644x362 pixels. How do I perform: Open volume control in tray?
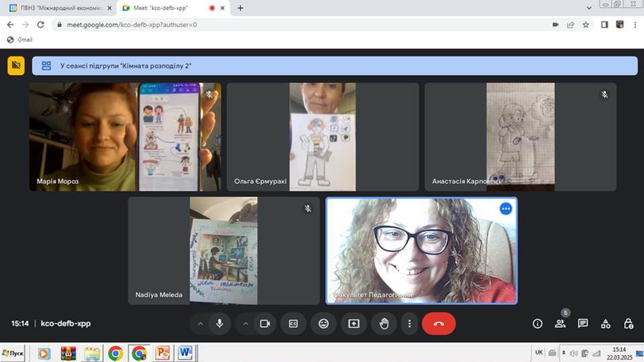pos(574,353)
